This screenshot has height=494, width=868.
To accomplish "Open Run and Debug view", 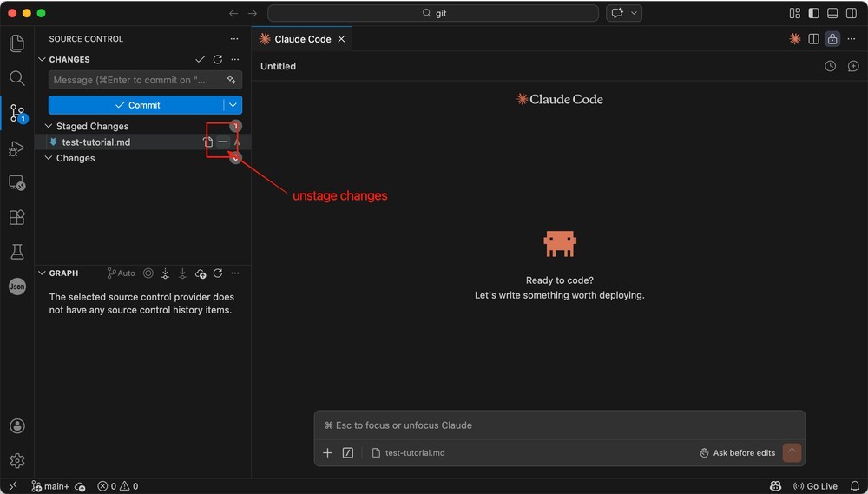I will 16,148.
